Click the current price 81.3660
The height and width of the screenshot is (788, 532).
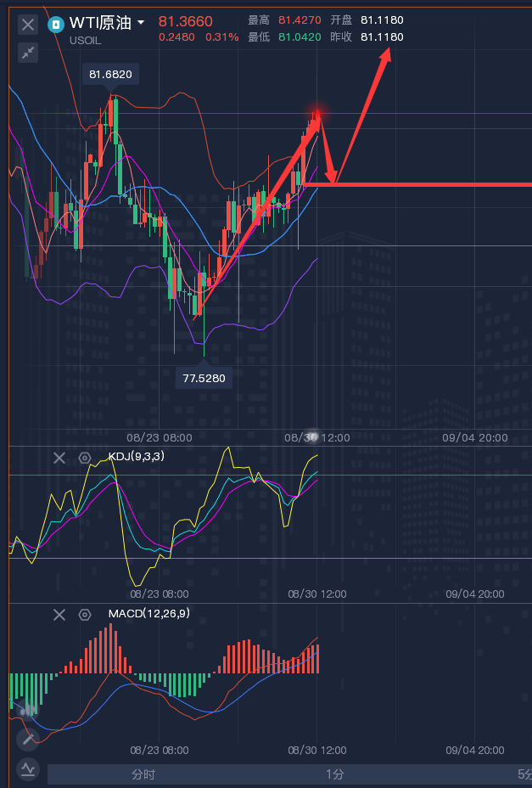coord(185,21)
